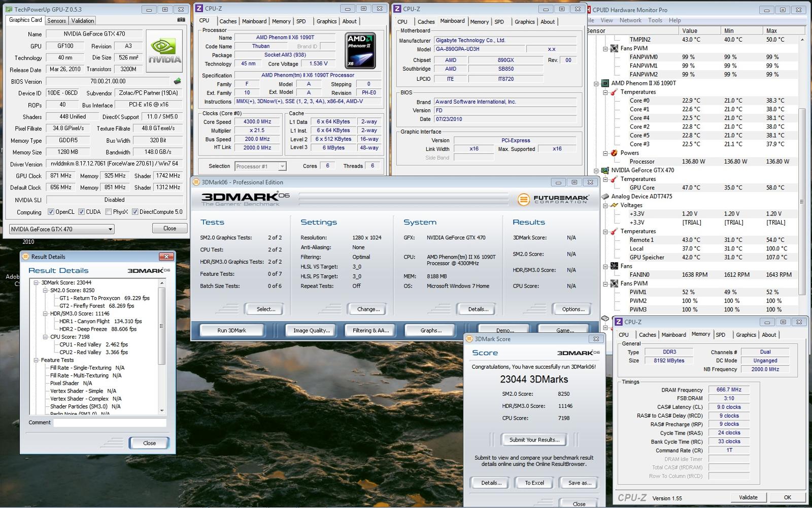The image size is (812, 508).
Task: Click the Result Details vertical scrollbar
Action: click(162, 346)
